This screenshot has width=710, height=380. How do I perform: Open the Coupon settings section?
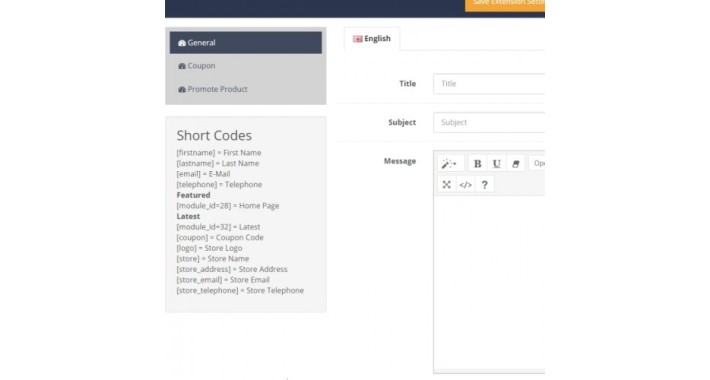[245, 66]
